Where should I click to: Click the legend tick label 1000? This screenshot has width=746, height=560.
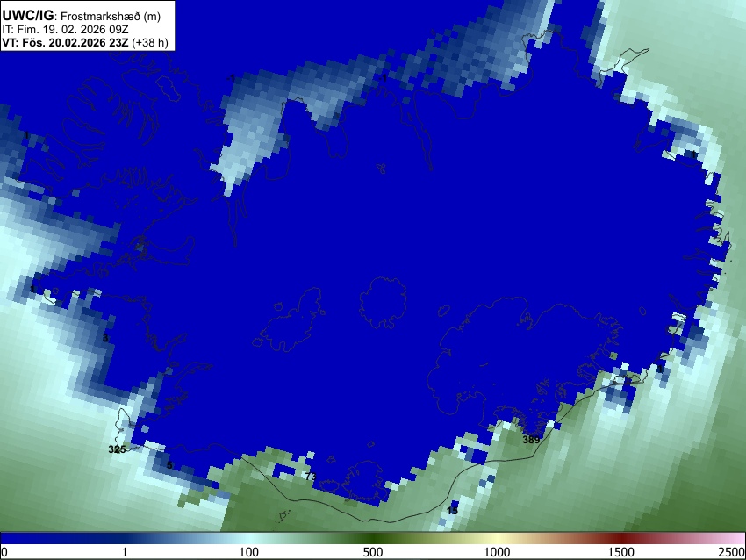click(497, 552)
